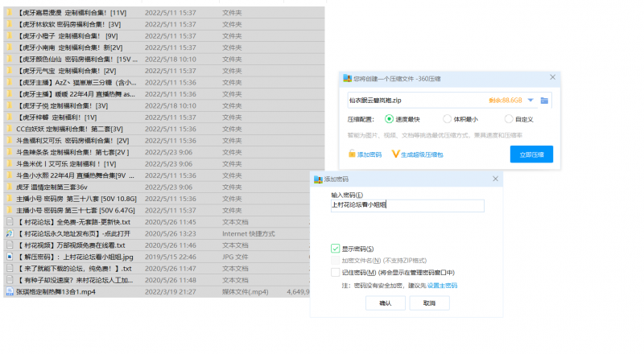Select the JPG file icon for 解压密码

coord(10,257)
